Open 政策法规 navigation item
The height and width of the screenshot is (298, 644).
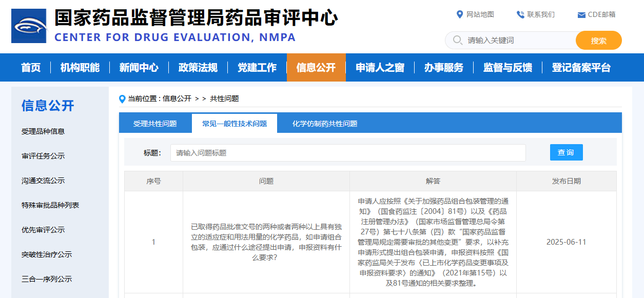pyautogui.click(x=198, y=67)
